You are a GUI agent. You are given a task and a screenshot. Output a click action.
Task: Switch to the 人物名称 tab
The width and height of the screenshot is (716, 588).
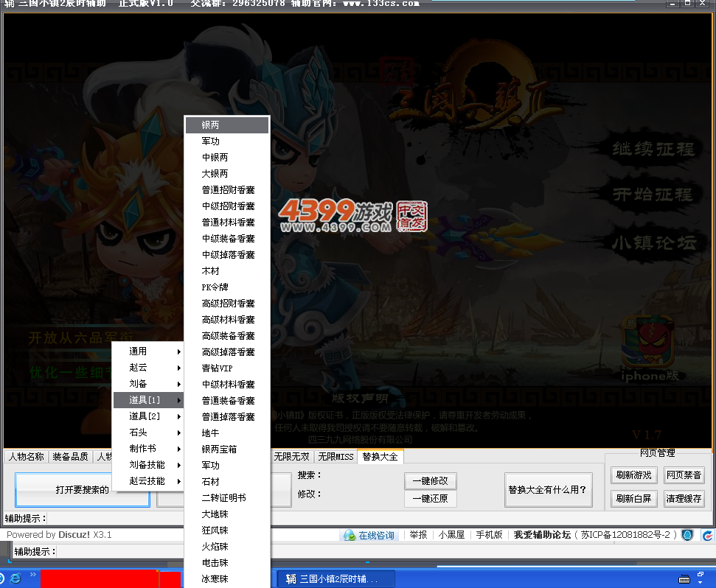click(27, 457)
